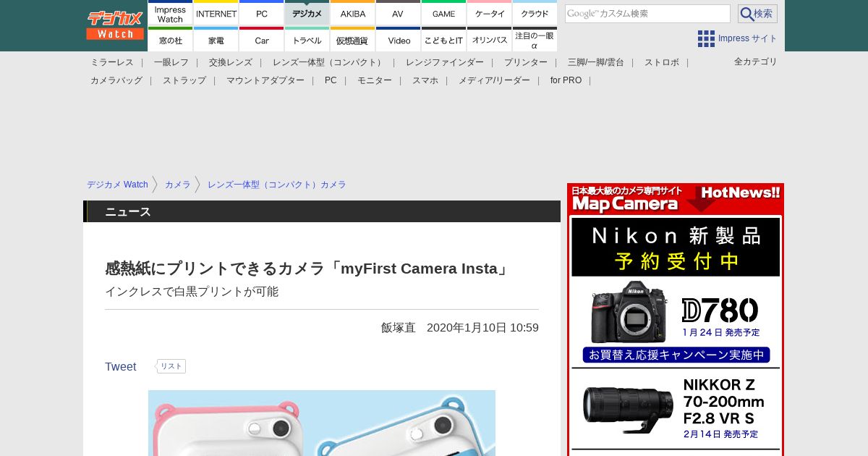
Task: Go to the モニター category
Action: click(x=375, y=80)
